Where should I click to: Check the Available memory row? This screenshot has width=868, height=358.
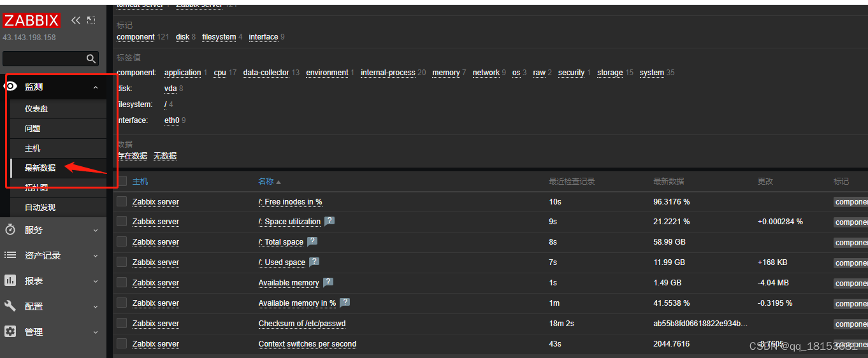click(122, 282)
